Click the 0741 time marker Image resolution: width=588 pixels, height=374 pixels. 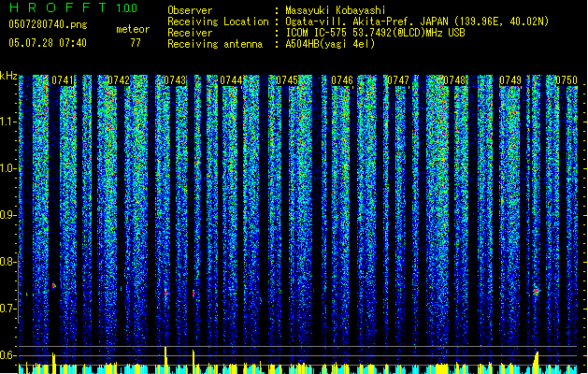[x=63, y=80]
